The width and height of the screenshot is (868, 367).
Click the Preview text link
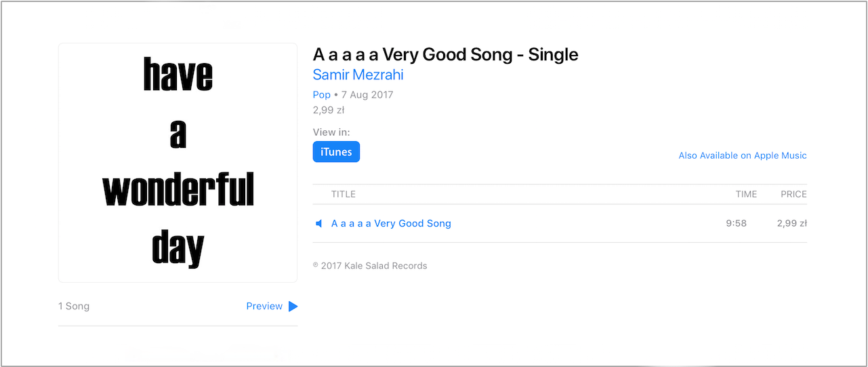point(264,306)
